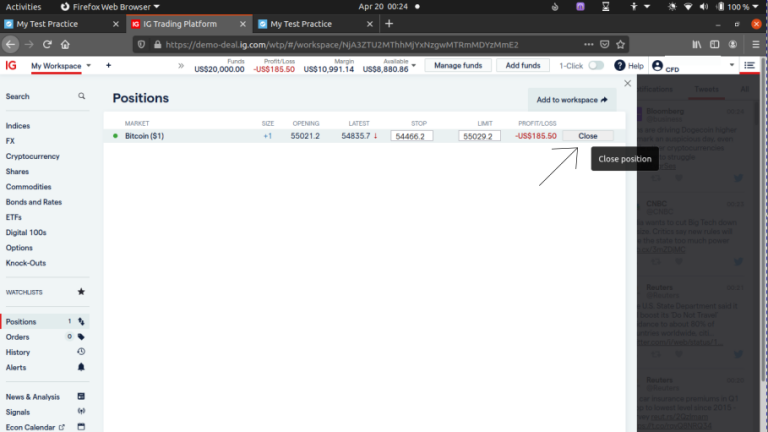Bookmark this page with star icon

click(x=621, y=45)
